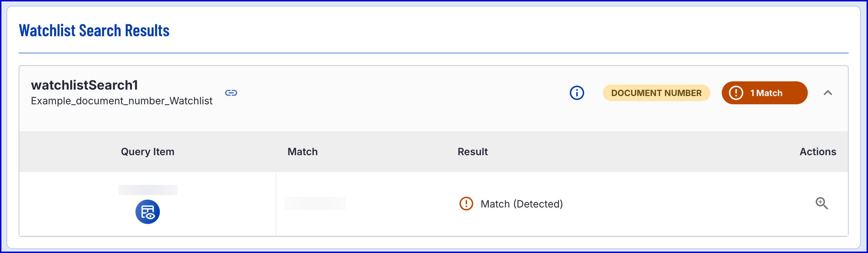This screenshot has width=868, height=253.
Task: Click the link icon beside watchlistSearch1
Action: coord(231,93)
